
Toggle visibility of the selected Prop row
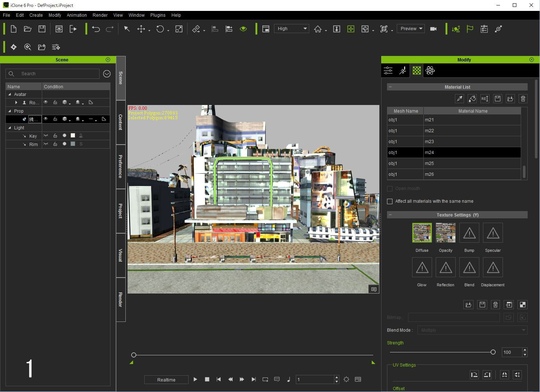(46, 119)
